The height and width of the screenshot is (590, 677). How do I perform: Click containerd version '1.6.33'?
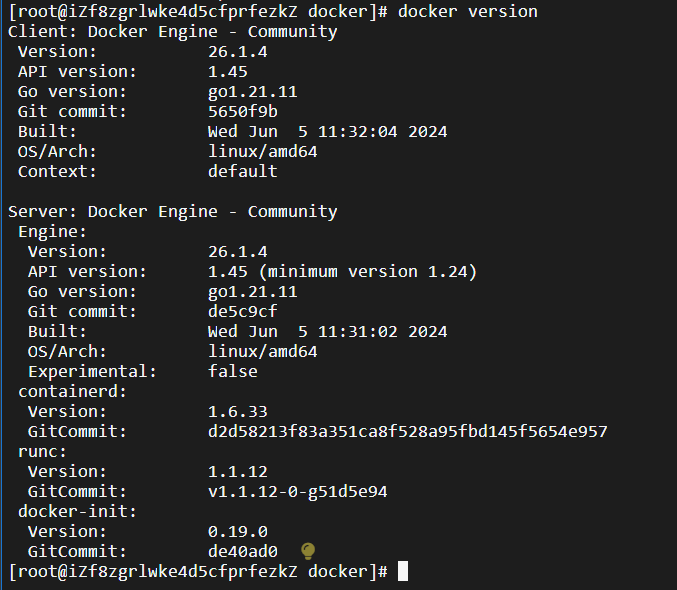[x=238, y=412]
